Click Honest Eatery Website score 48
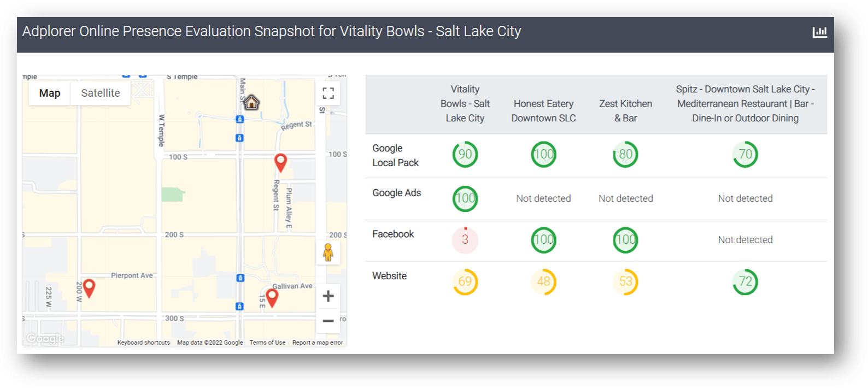 pos(544,282)
